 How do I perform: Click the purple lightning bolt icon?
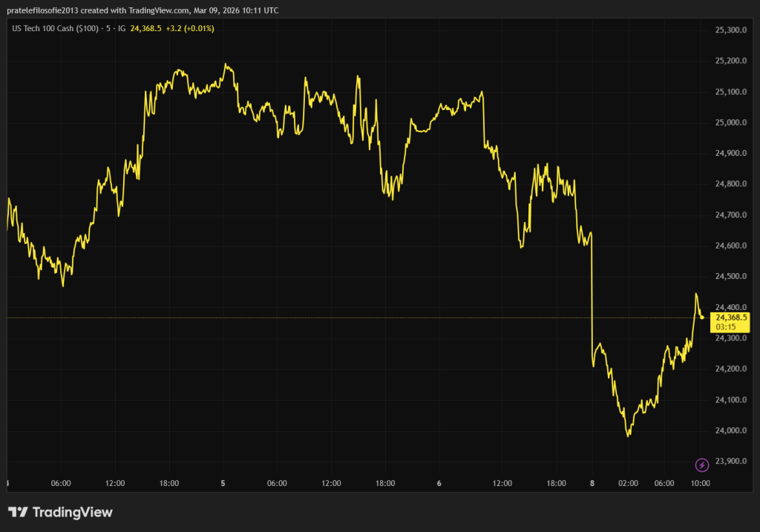click(x=701, y=465)
